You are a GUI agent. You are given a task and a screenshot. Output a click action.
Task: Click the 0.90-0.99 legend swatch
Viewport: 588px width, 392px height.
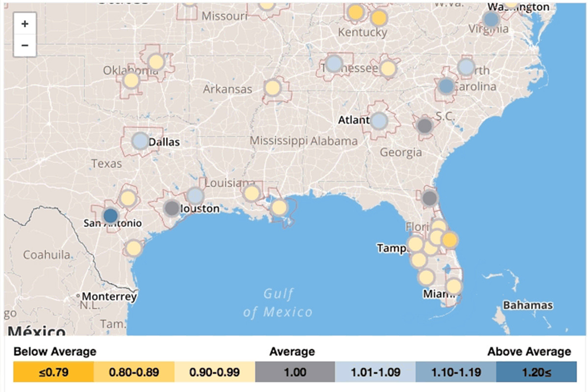pyautogui.click(x=215, y=372)
